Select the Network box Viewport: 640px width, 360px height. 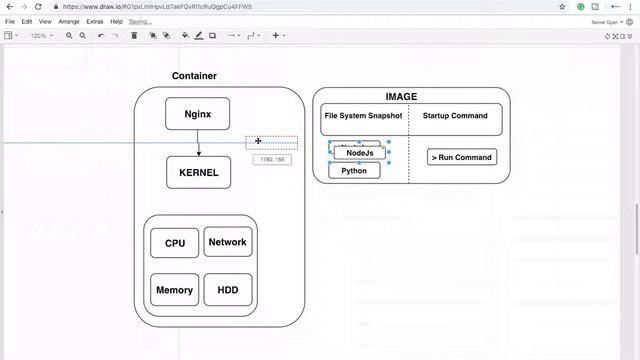pos(228,242)
